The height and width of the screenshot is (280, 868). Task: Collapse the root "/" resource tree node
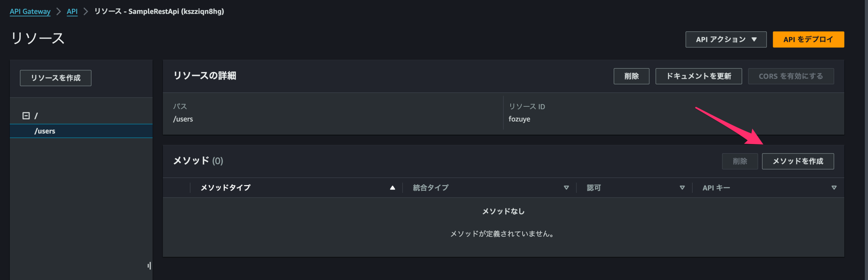[x=26, y=116]
